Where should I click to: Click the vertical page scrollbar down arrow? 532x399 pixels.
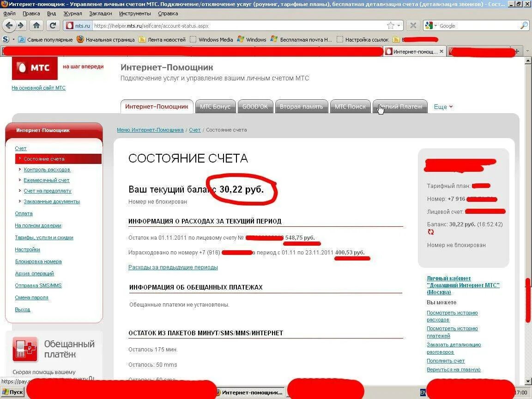point(528,382)
